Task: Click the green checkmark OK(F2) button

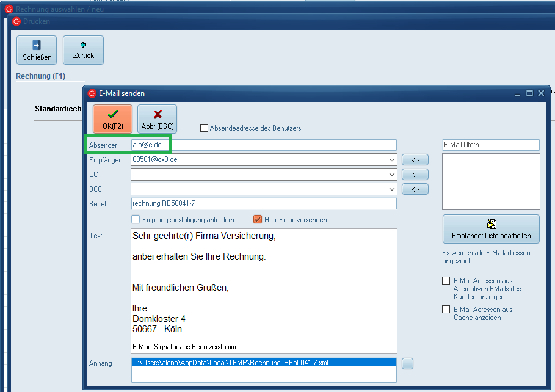Action: click(x=112, y=119)
